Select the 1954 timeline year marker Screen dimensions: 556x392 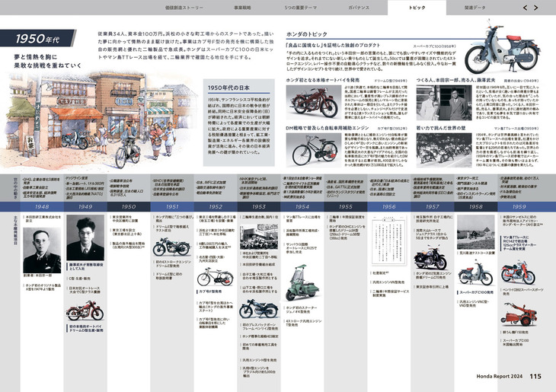[302, 206]
